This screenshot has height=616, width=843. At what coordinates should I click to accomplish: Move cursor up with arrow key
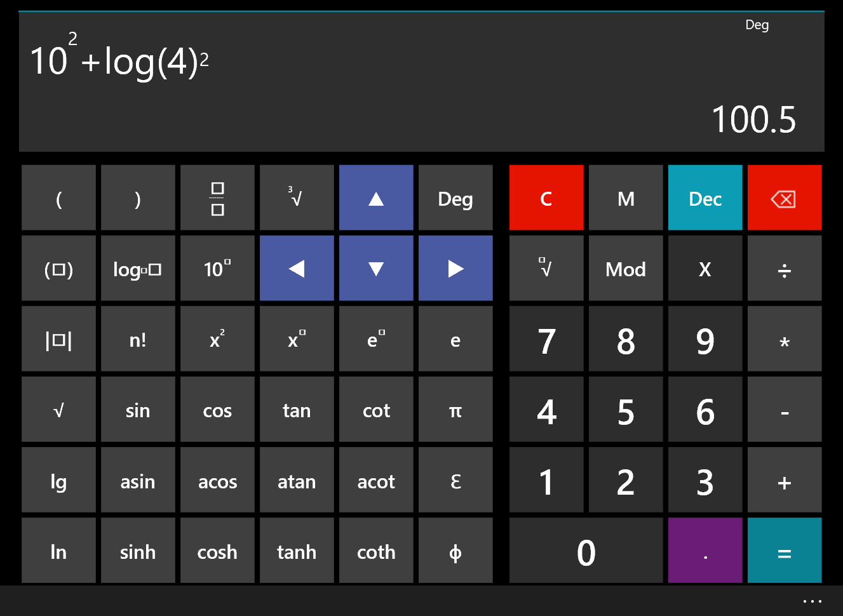376,198
